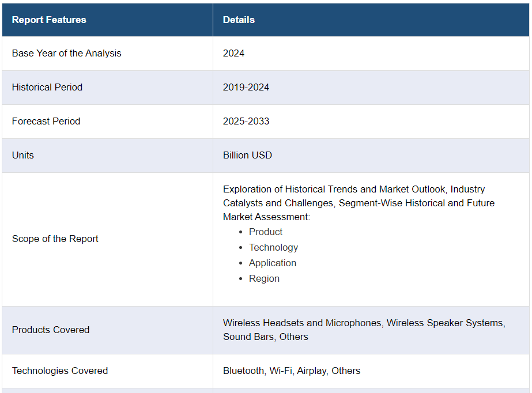Click the 'Technologies Covered' row label
Image resolution: width=532 pixels, height=393 pixels.
click(60, 371)
